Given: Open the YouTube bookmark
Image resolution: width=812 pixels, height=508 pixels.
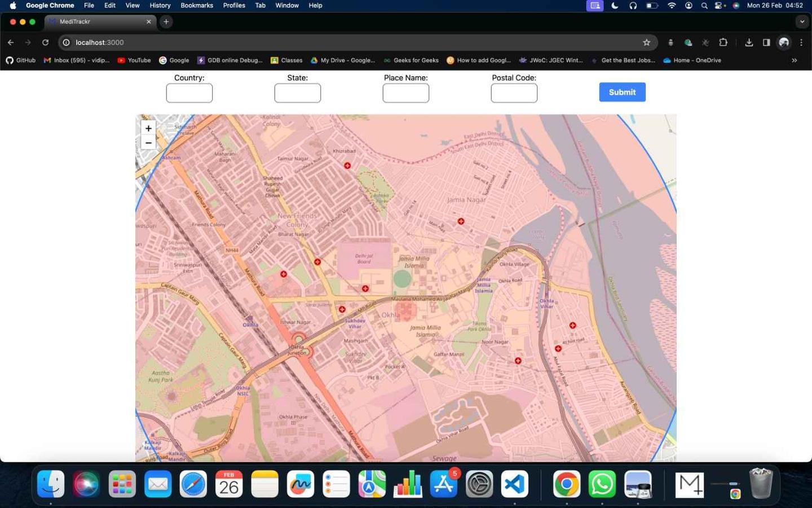Looking at the screenshot, I should point(134,60).
